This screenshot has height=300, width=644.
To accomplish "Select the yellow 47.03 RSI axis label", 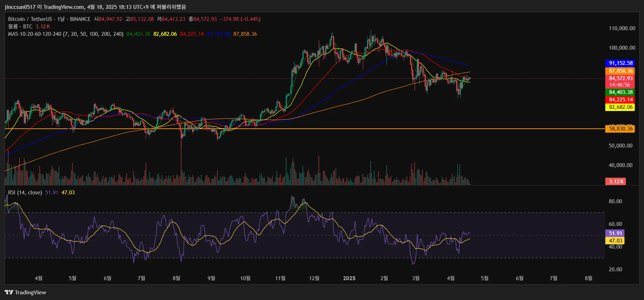I will click(615, 241).
